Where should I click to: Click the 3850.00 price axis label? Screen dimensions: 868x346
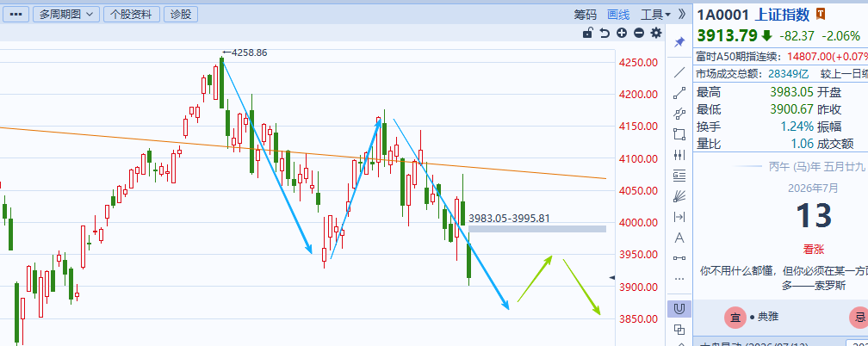[x=639, y=318]
